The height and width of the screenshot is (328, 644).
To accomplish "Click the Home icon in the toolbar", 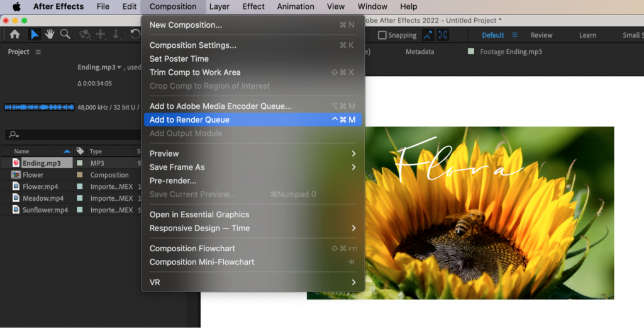I will coord(14,35).
